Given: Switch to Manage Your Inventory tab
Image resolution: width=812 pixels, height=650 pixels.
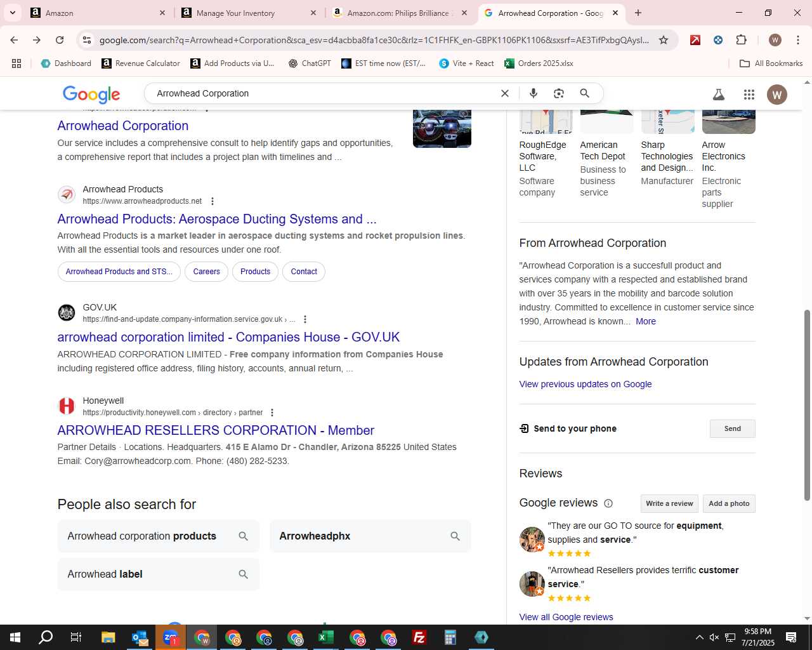Looking at the screenshot, I should pos(249,13).
